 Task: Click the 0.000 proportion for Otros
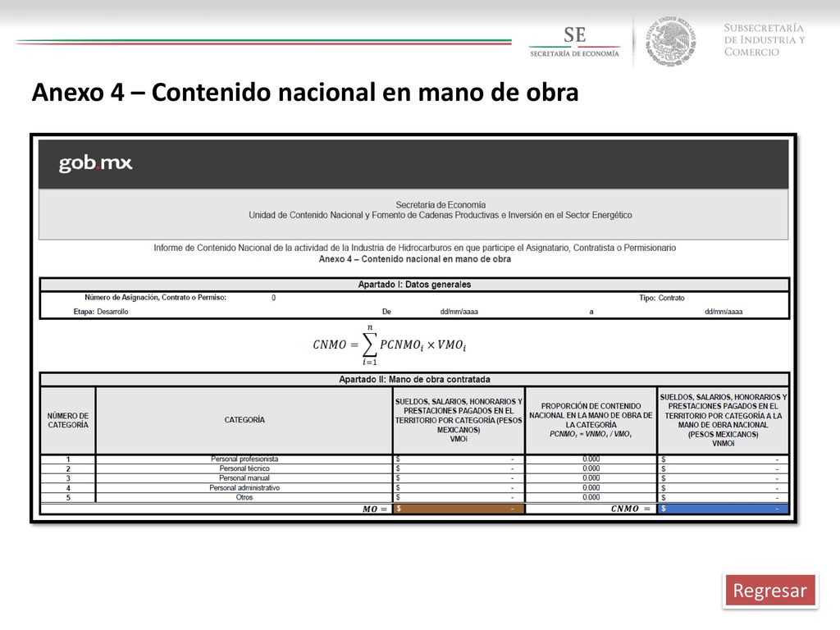[591, 498]
